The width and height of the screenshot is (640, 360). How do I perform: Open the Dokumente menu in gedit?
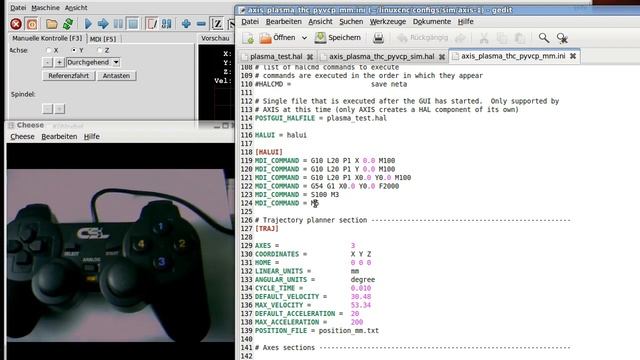tap(432, 22)
